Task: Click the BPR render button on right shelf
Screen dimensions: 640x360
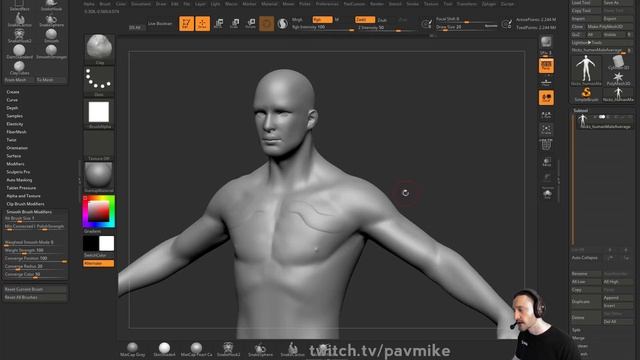Action: tap(546, 42)
